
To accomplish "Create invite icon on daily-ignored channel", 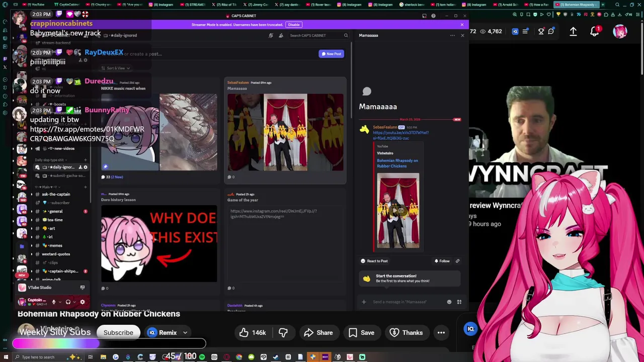I will click(79, 167).
